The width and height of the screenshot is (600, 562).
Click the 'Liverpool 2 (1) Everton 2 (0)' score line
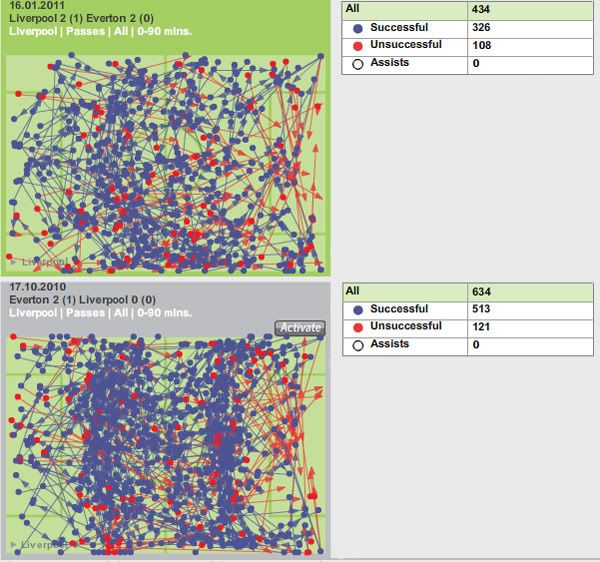82,18
